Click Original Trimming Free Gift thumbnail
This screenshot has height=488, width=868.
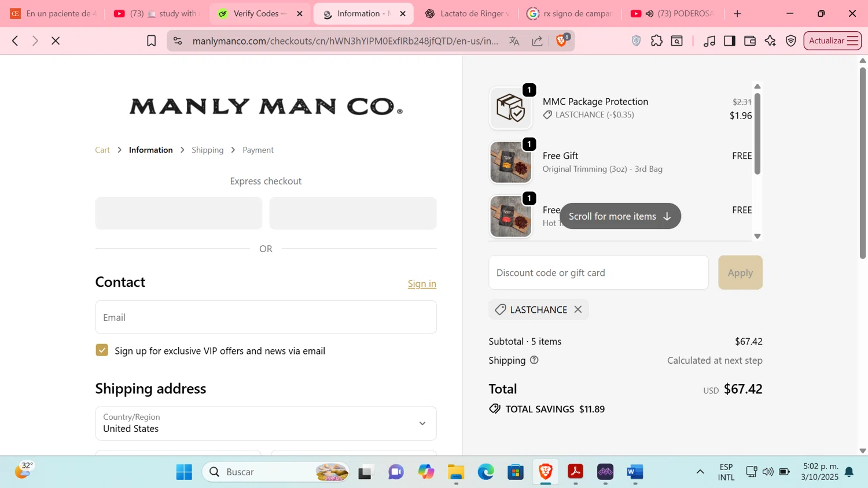510,162
